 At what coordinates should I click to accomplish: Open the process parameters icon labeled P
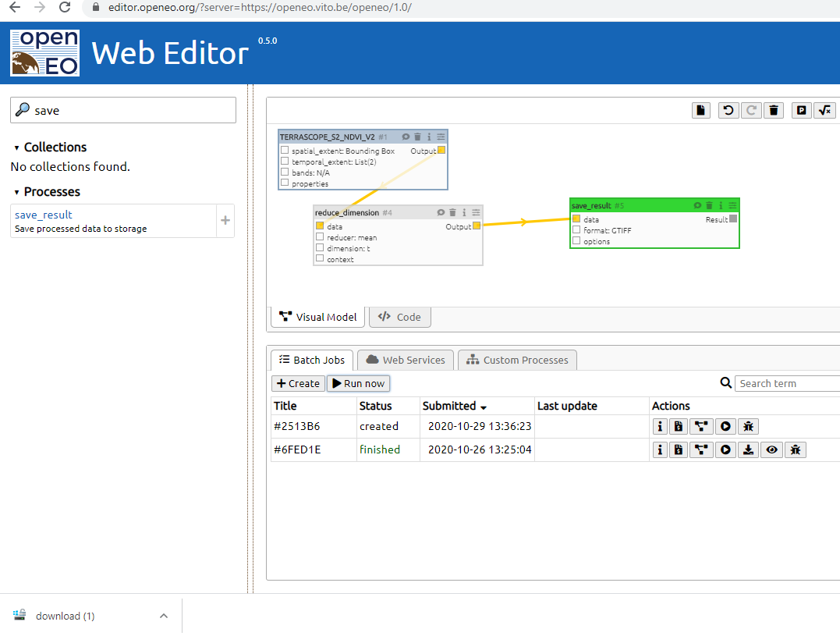[x=801, y=110]
